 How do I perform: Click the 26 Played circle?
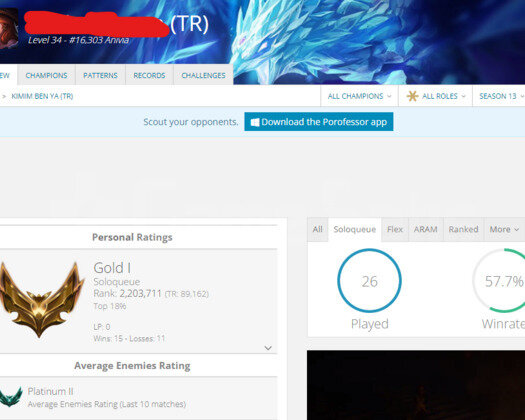tap(369, 281)
